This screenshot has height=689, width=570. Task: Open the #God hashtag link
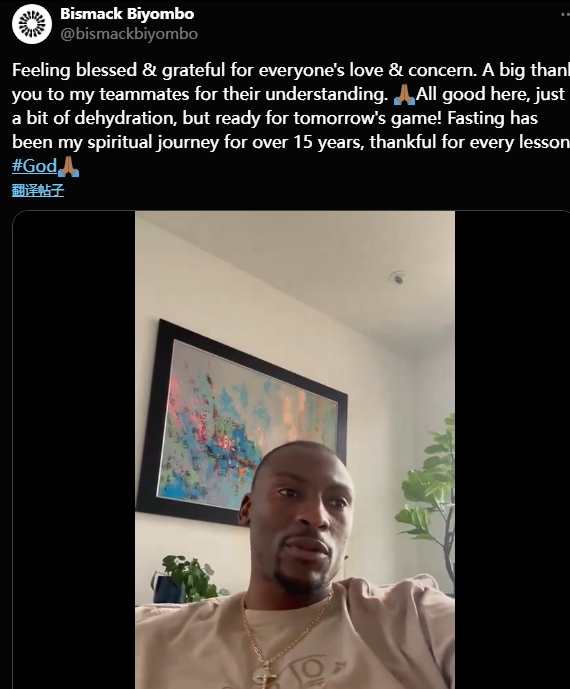click(34, 166)
